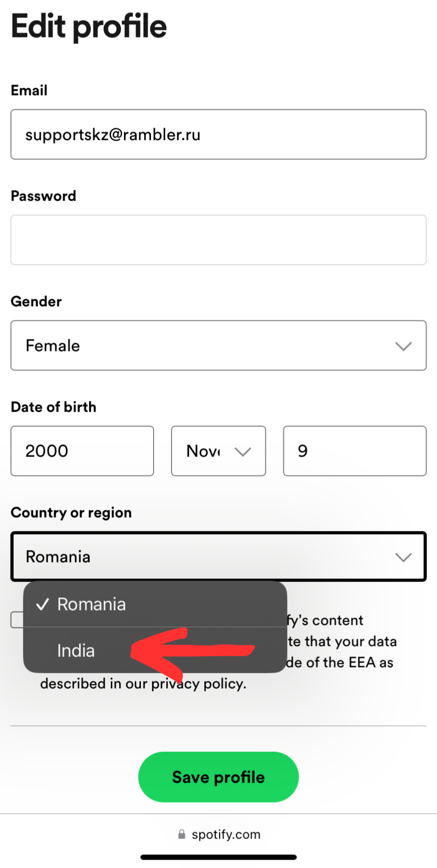The height and width of the screenshot is (868, 437).
Task: Click the checkmark icon beside Romania
Action: (x=43, y=604)
